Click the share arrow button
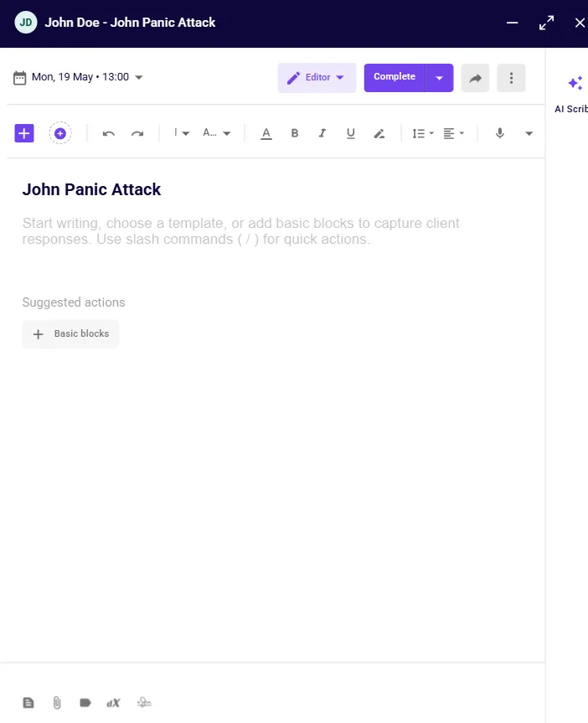The image size is (588, 723). pyautogui.click(x=475, y=78)
